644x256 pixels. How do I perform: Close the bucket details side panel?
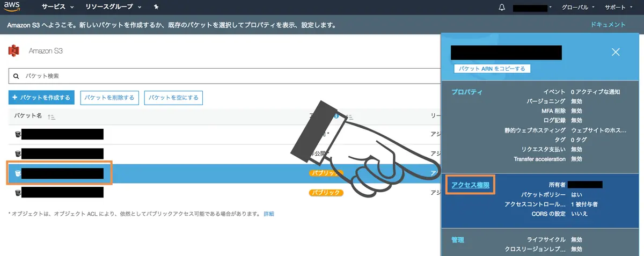616,52
